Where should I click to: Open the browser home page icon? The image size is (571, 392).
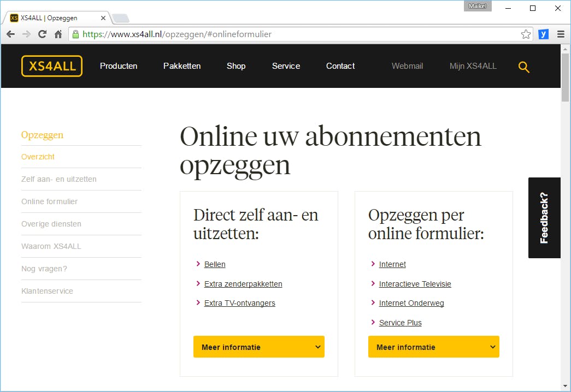coord(58,34)
